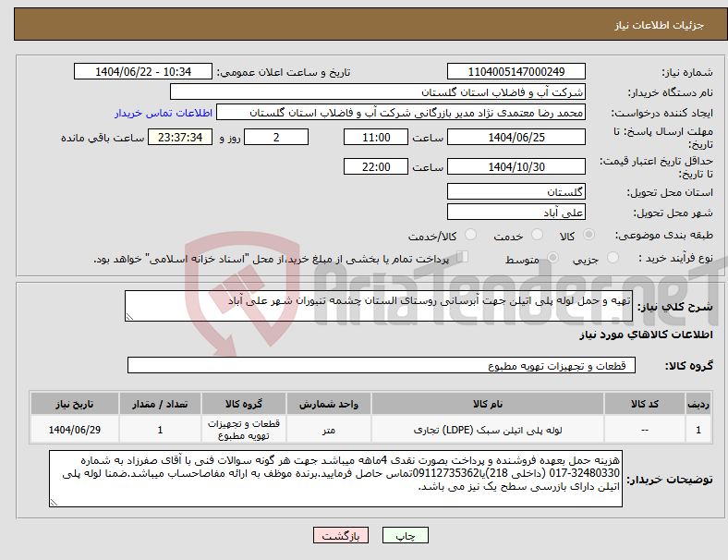Click the چاپ print button
The height and width of the screenshot is (560, 728).
[406, 535]
